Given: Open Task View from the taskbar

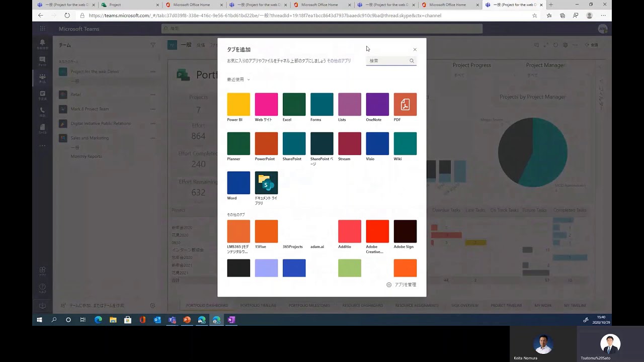Looking at the screenshot, I should (x=83, y=320).
